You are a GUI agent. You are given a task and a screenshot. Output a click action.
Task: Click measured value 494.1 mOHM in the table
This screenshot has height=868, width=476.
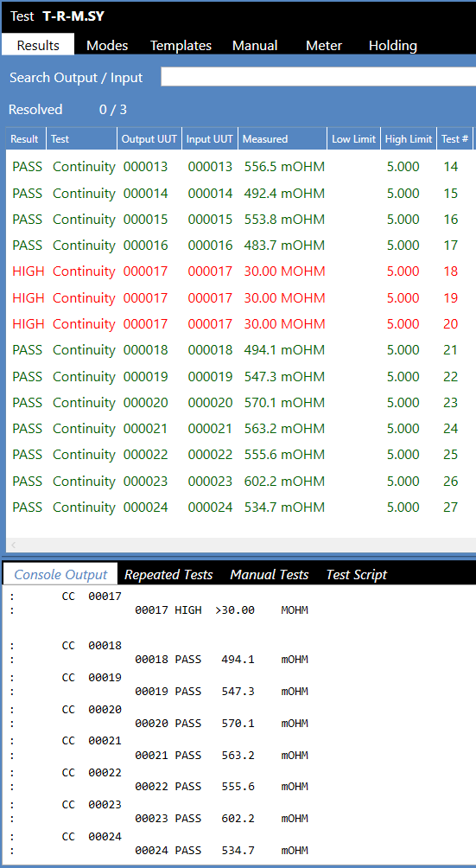click(x=284, y=350)
